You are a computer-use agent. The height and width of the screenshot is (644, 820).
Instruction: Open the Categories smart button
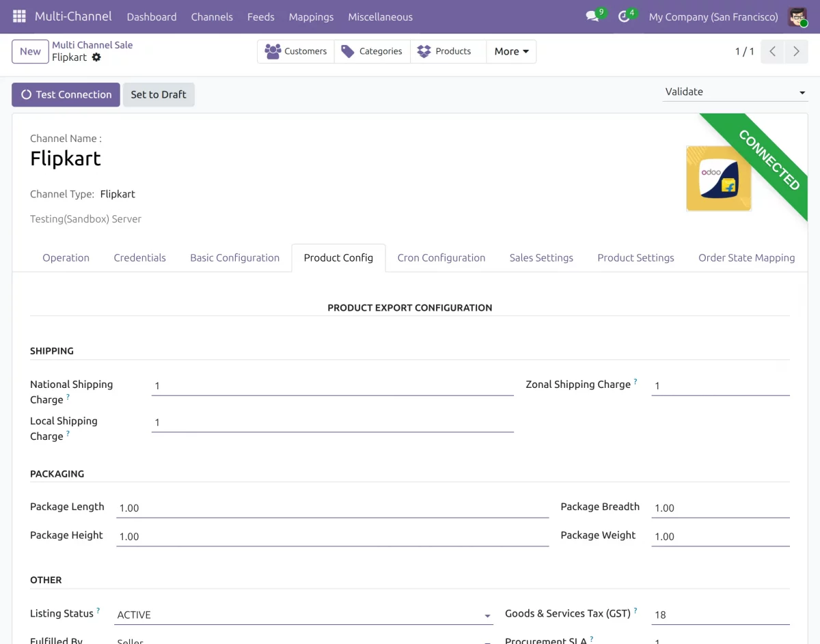372,51
